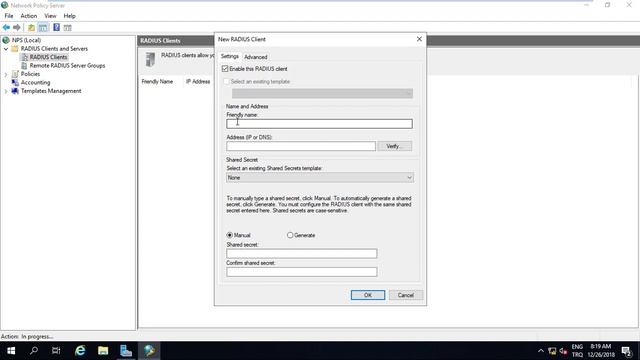
Task: Click Network Policy Server taskbar icon
Action: [x=149, y=351]
